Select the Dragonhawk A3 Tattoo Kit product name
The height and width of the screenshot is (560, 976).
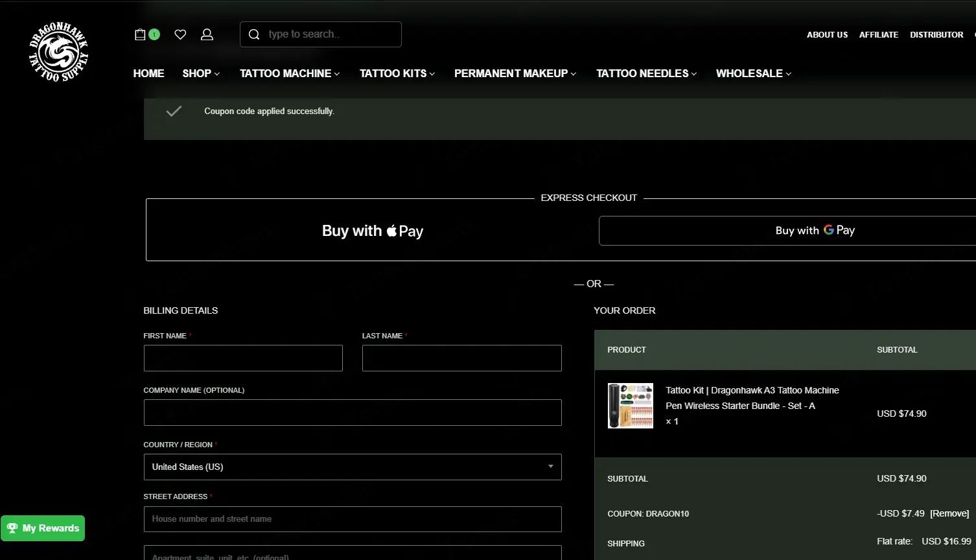(x=752, y=398)
